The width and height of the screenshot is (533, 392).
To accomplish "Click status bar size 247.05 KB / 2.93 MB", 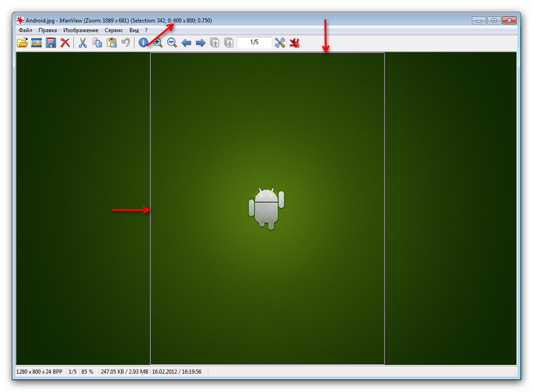I will [124, 372].
